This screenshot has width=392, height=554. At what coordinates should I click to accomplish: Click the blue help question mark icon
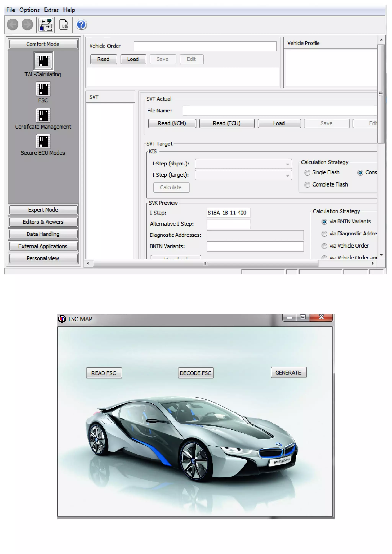coord(81,25)
